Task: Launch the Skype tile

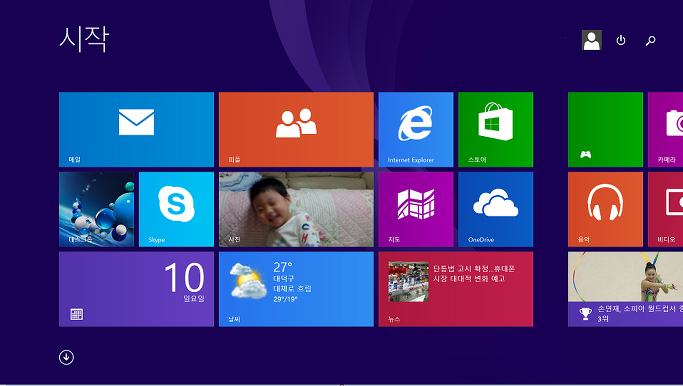Action: [176, 210]
